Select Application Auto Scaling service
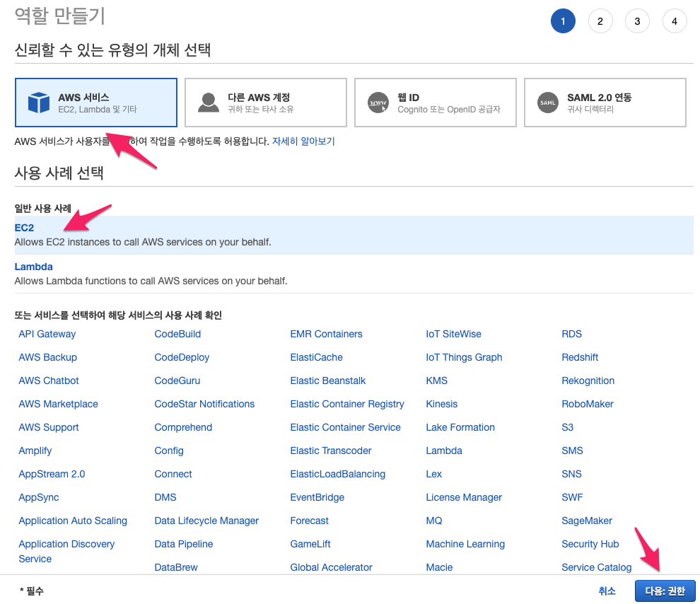Viewport: 700px width, 604px height. (x=73, y=521)
